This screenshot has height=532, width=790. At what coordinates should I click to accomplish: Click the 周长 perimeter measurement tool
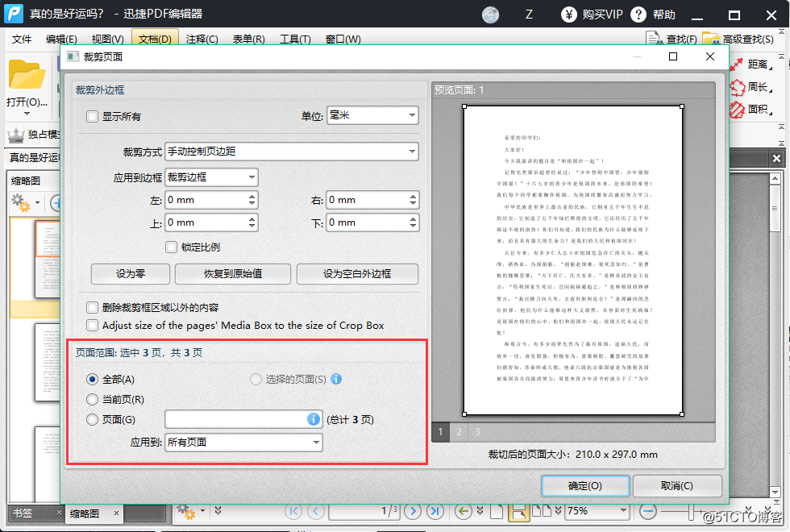pos(737,87)
